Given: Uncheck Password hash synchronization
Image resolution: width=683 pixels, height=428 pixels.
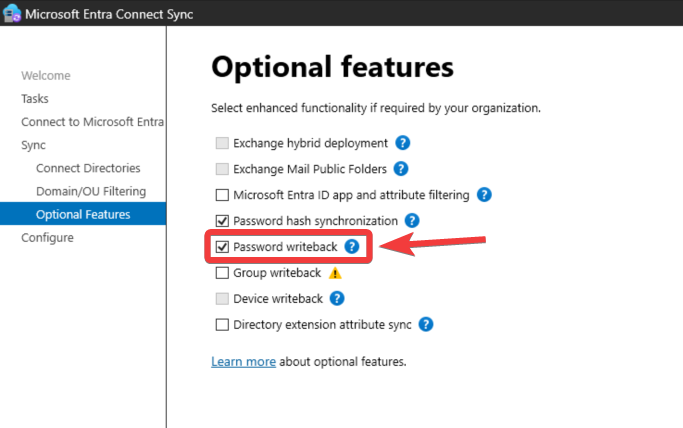Looking at the screenshot, I should click(222, 221).
